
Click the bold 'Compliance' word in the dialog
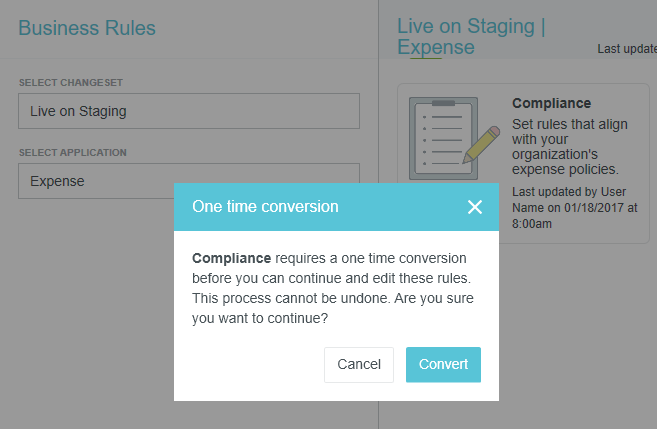click(231, 258)
